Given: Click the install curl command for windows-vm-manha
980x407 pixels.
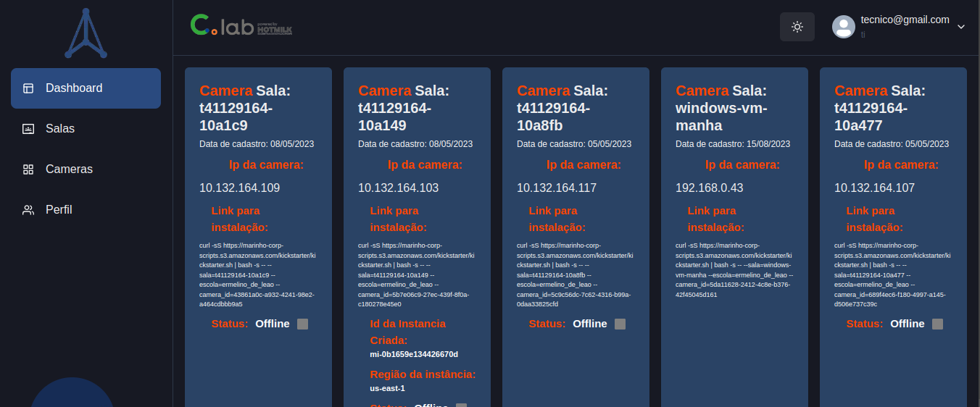Looking at the screenshot, I should (734, 270).
